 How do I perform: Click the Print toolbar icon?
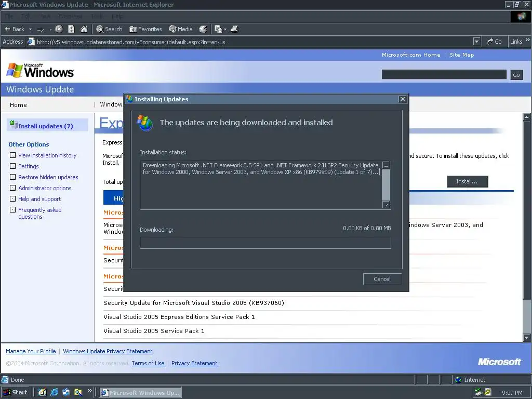coord(234,29)
